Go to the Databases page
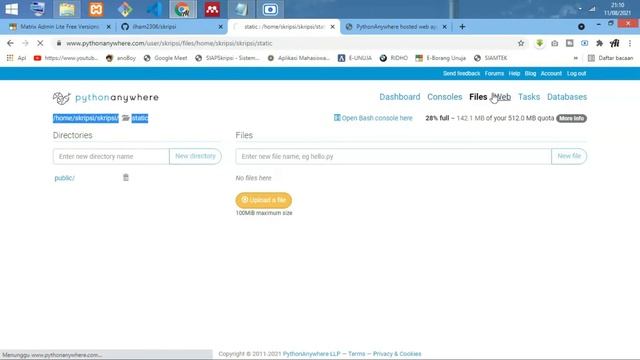The width and height of the screenshot is (640, 360). (x=567, y=97)
